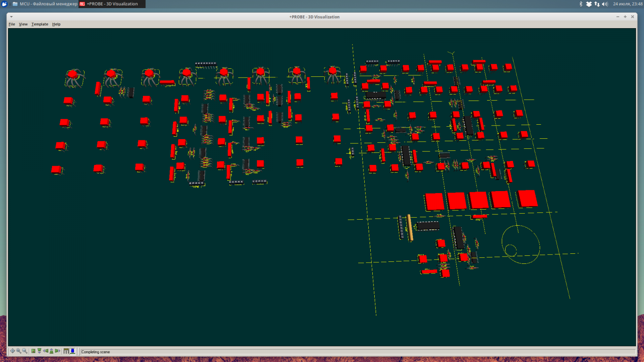Image resolution: width=644 pixels, height=362 pixels.
Task: Click the crosshair navigate icon in bottom toolbar
Action: (12, 351)
